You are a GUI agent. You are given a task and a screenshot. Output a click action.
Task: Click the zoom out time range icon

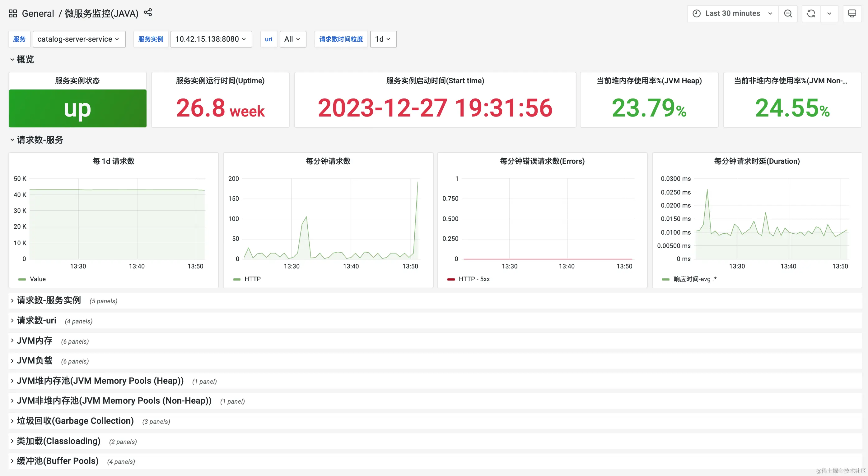point(788,13)
